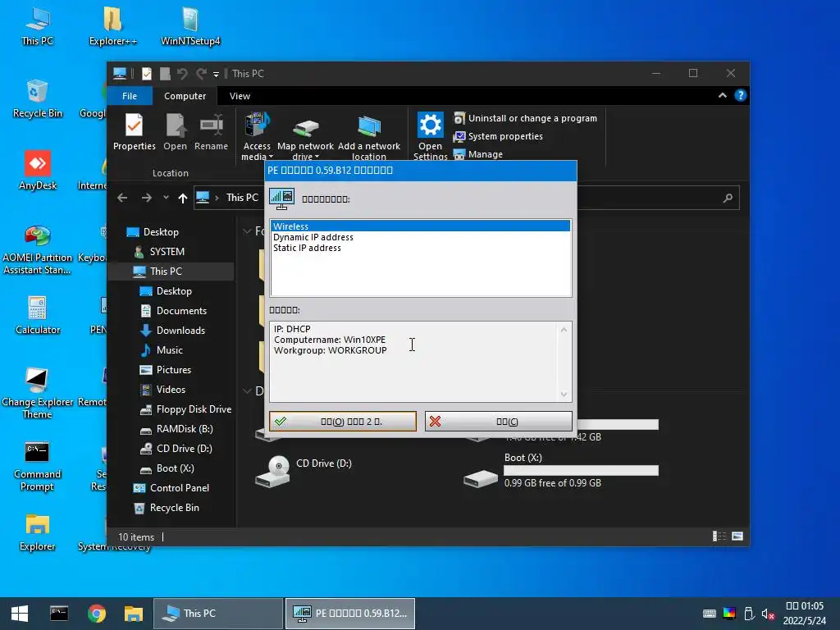Select Downloads in navigation pane
The image size is (840, 630).
pyautogui.click(x=180, y=331)
